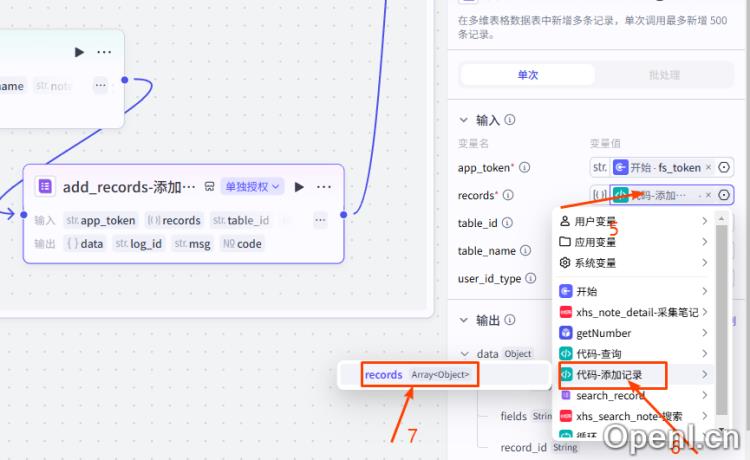Click the table_id input chip on node

[x=241, y=220]
